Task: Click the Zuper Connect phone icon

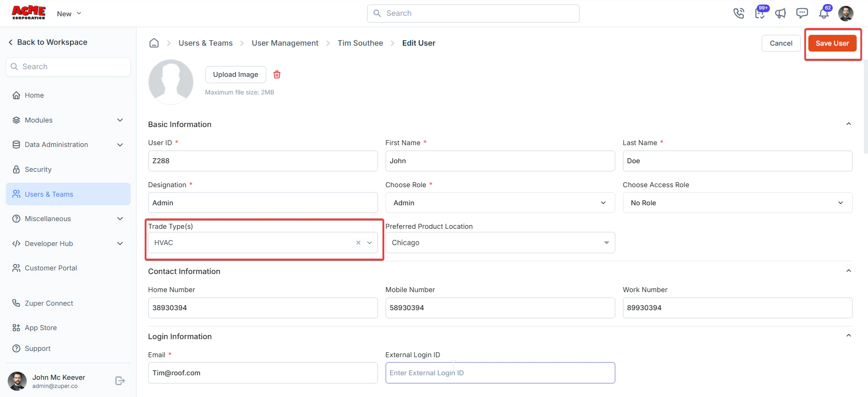Action: click(x=16, y=303)
